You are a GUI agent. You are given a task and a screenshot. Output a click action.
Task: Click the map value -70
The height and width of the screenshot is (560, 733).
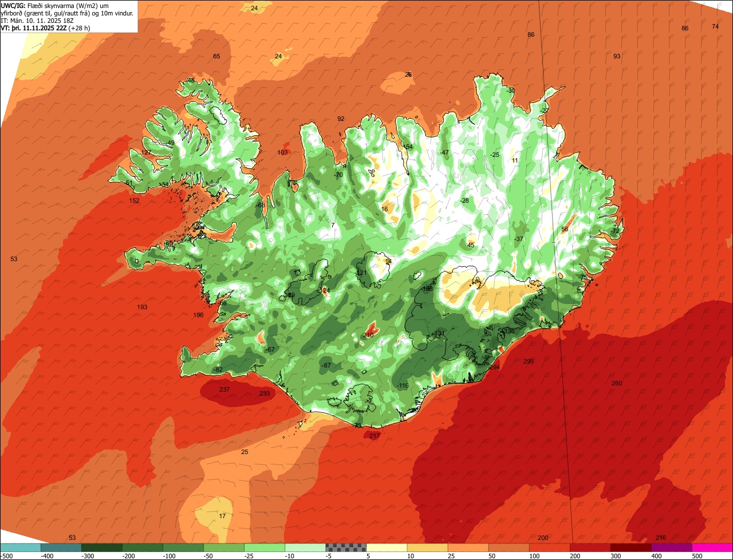[338, 175]
